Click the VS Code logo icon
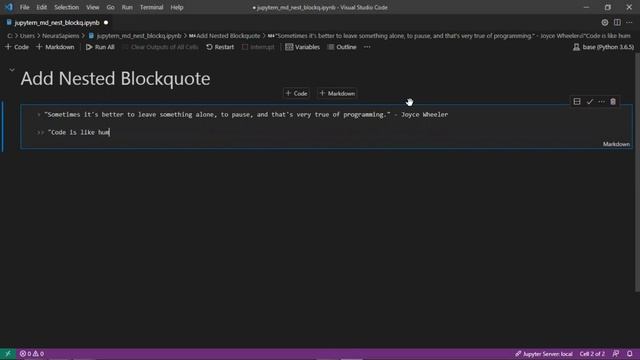Image resolution: width=640 pixels, height=360 pixels. (x=9, y=7)
